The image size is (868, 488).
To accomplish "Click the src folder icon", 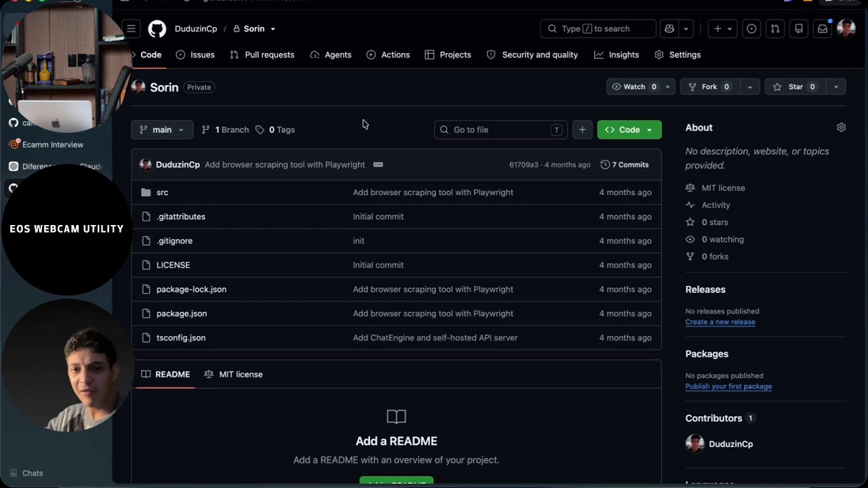I will [146, 192].
